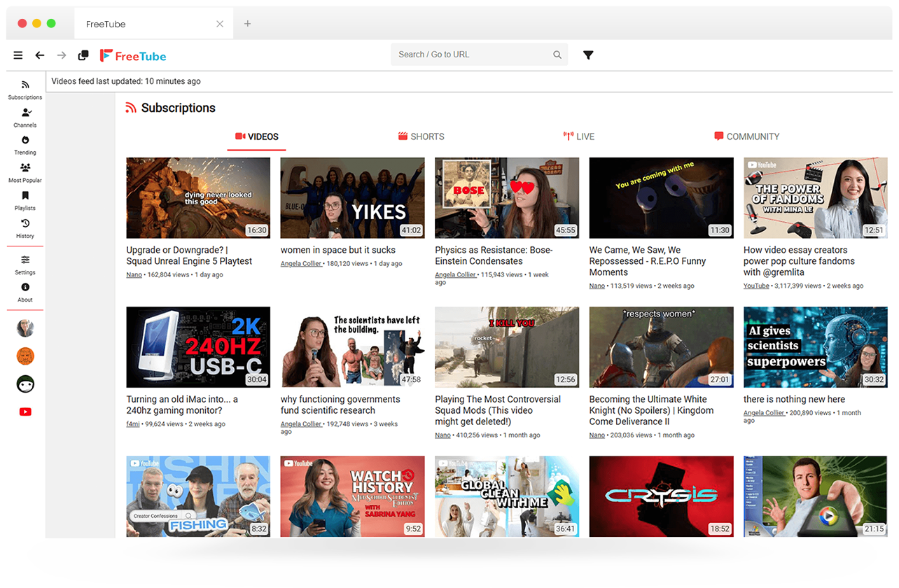The width and height of the screenshot is (899, 588).
Task: Open the hamburger menu icon
Action: click(x=18, y=55)
